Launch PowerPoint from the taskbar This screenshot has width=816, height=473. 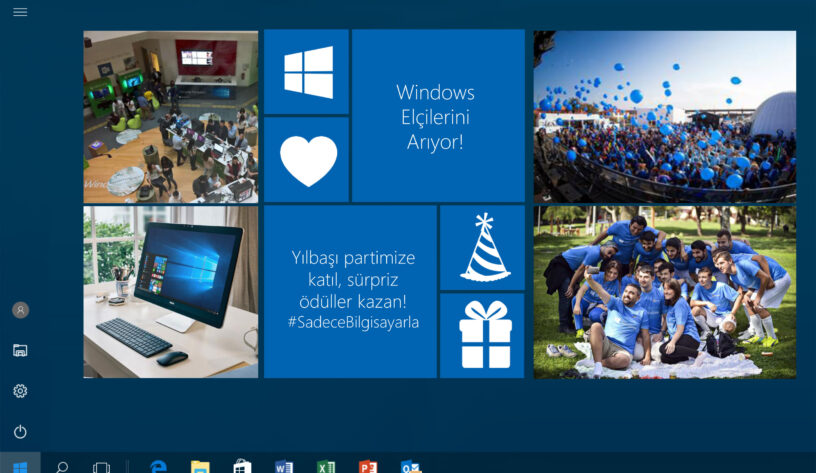point(368,466)
